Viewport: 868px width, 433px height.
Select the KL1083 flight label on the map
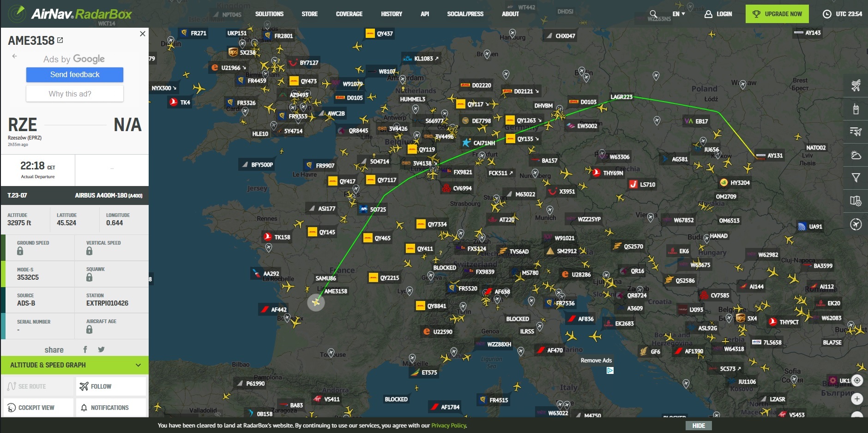coord(421,59)
